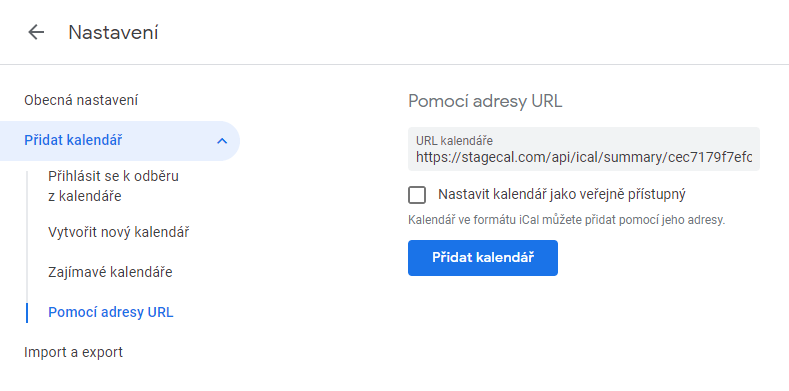Select Pomocí adresy URL sidebar item
The image size is (789, 391).
pos(111,312)
